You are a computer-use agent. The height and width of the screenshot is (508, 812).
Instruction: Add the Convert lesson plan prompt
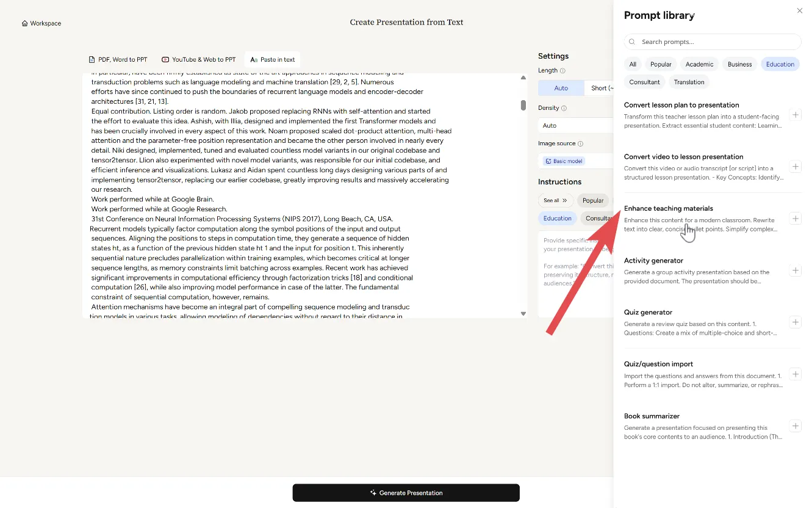(795, 115)
